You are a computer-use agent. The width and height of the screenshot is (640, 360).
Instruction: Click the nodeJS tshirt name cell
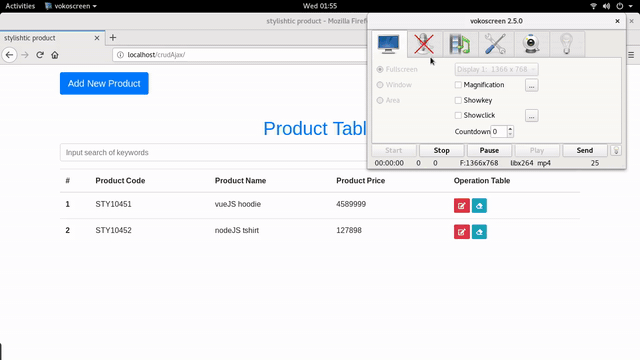click(237, 231)
